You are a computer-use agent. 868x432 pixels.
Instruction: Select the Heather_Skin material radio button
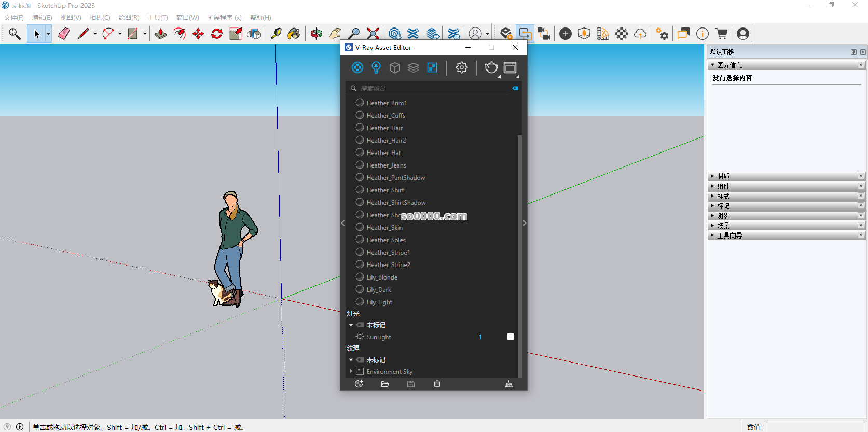(360, 227)
